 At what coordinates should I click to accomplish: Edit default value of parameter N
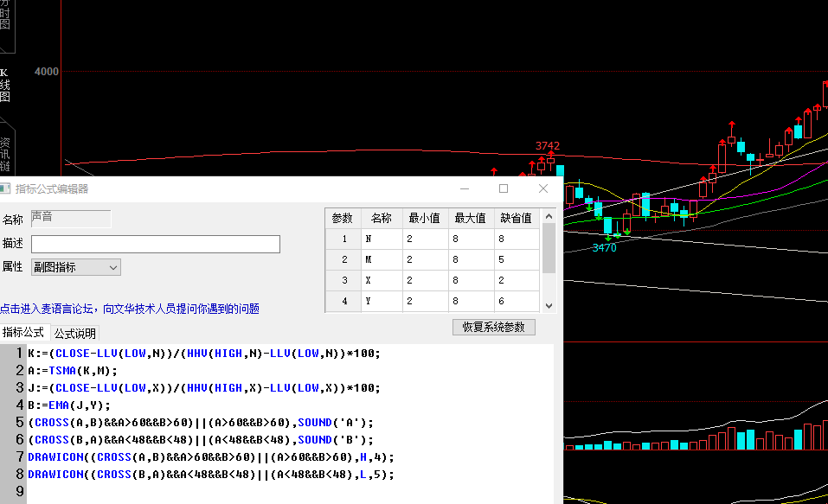click(x=517, y=239)
